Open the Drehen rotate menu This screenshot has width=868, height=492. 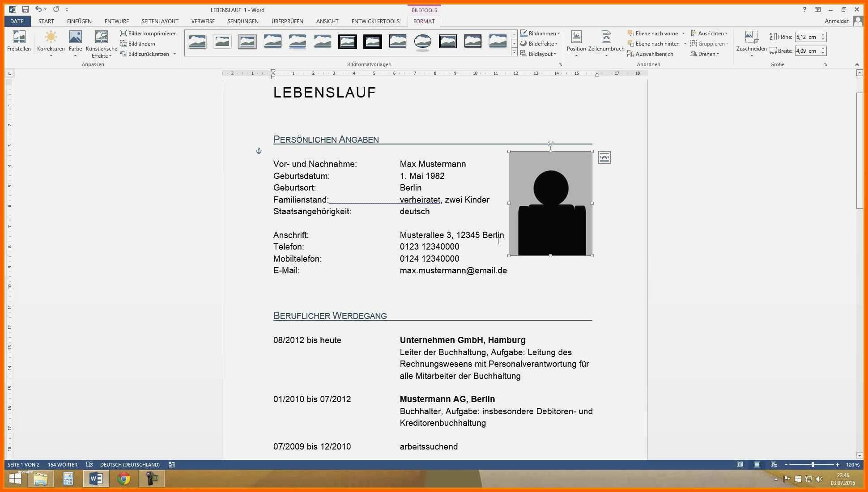pos(705,54)
